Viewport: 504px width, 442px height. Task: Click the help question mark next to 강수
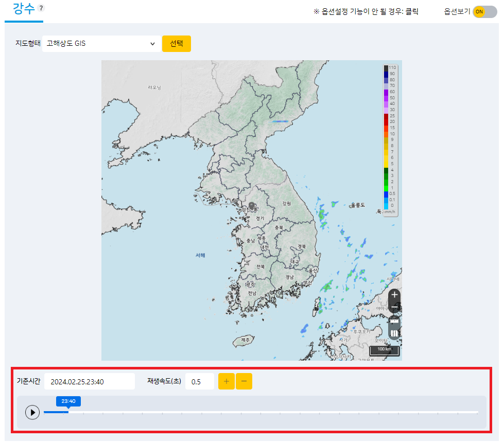(41, 8)
